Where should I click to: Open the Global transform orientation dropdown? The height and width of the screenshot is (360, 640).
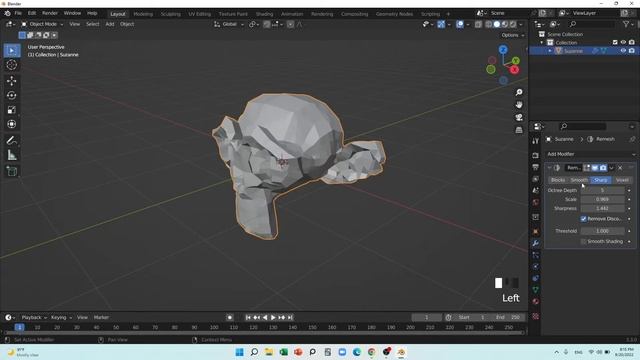[x=229, y=24]
